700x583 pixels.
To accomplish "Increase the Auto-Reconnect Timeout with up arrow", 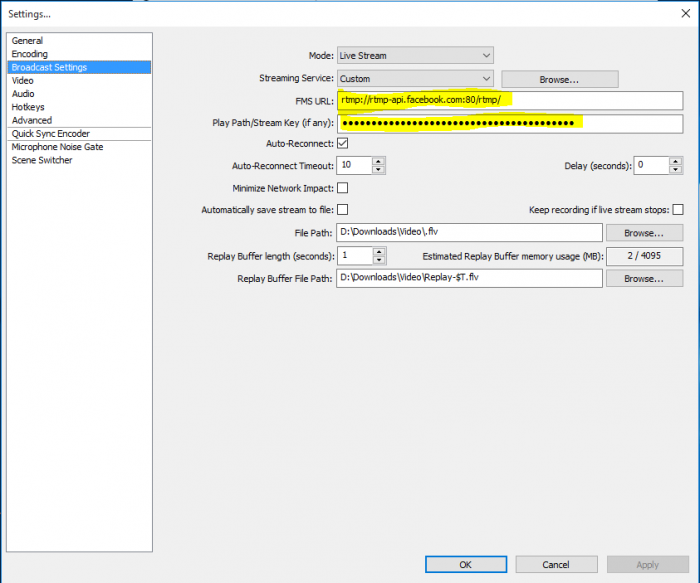I will click(379, 161).
